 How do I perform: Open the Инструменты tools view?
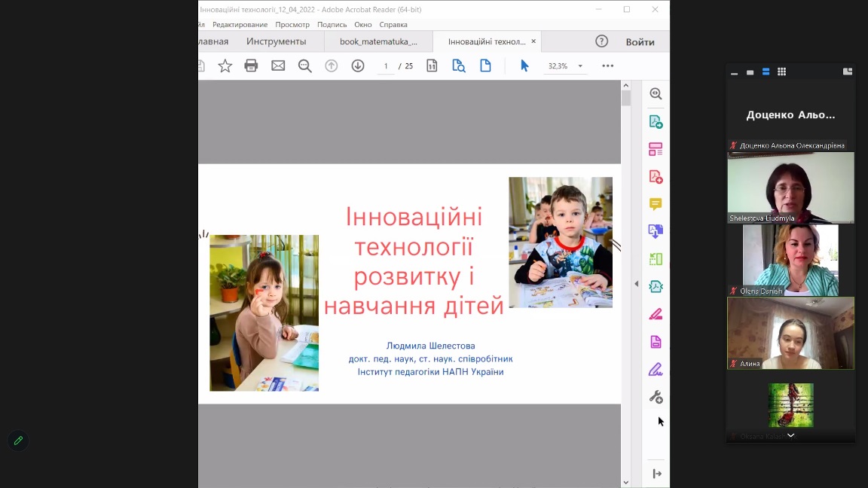[x=276, y=41]
